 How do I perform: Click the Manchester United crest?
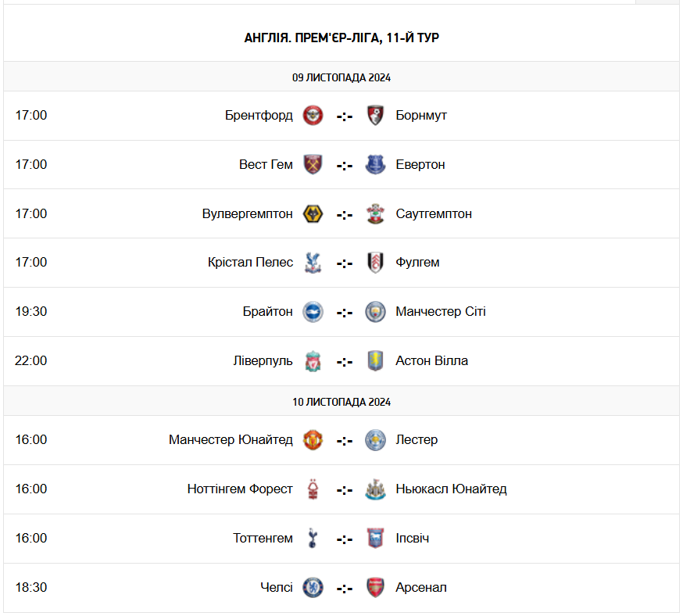(x=313, y=440)
